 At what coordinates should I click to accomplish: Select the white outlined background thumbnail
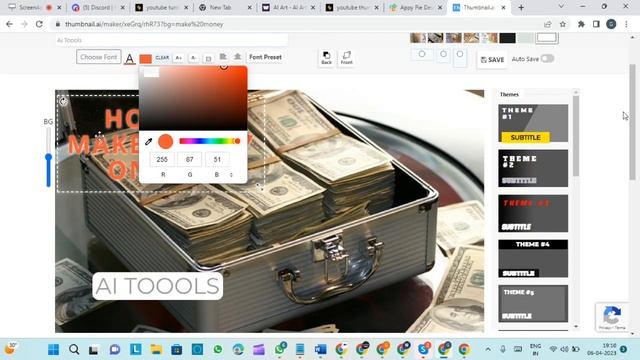(547, 38)
